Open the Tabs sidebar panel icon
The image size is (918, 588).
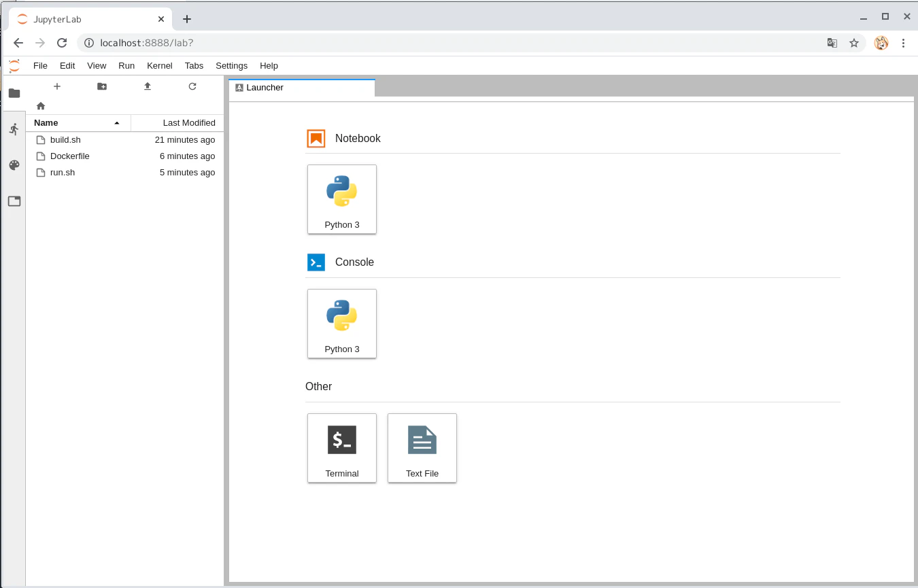point(14,201)
